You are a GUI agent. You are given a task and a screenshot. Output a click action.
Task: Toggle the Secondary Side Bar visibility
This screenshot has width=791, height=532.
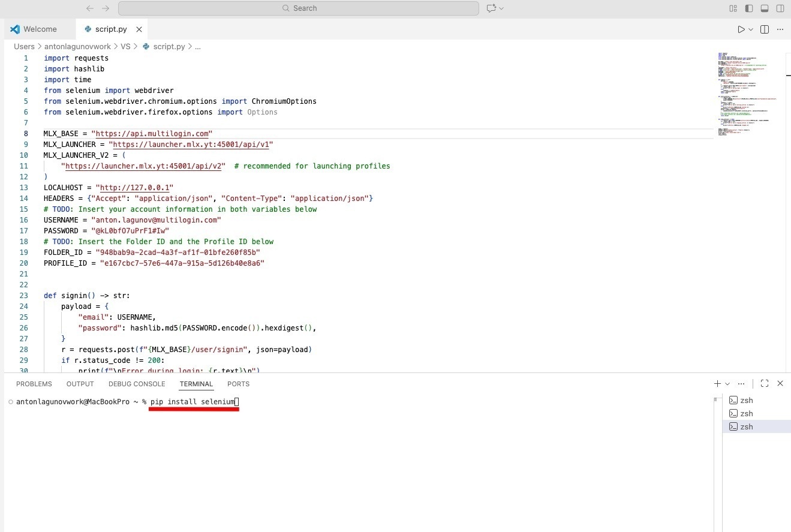[x=780, y=8]
